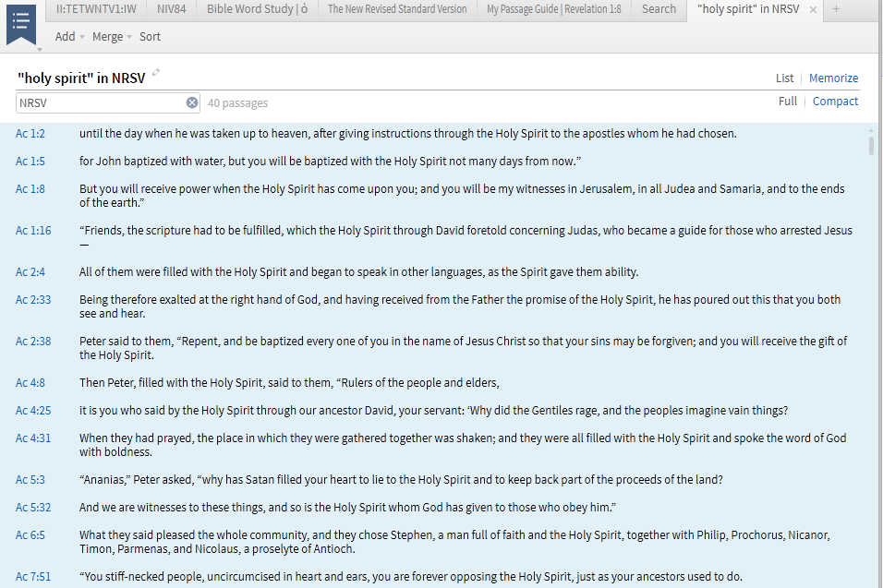Image resolution: width=883 pixels, height=588 pixels.
Task: Select verse text "it is you who said by the Holy Spirit"
Action: pyautogui.click(x=166, y=410)
